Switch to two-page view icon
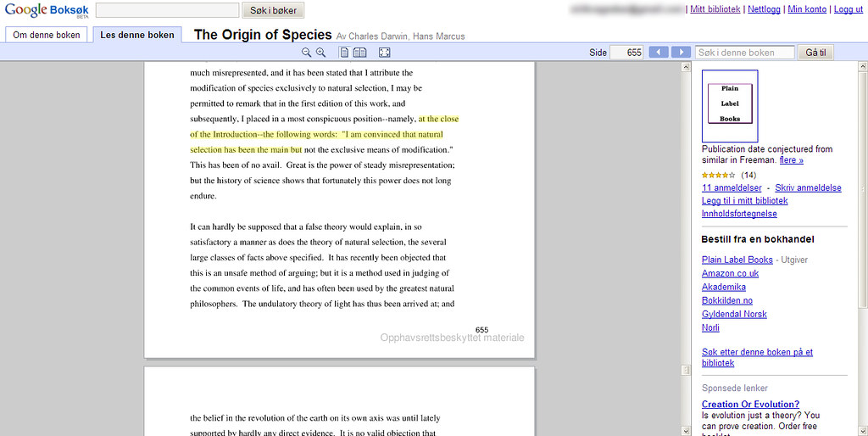 (359, 53)
